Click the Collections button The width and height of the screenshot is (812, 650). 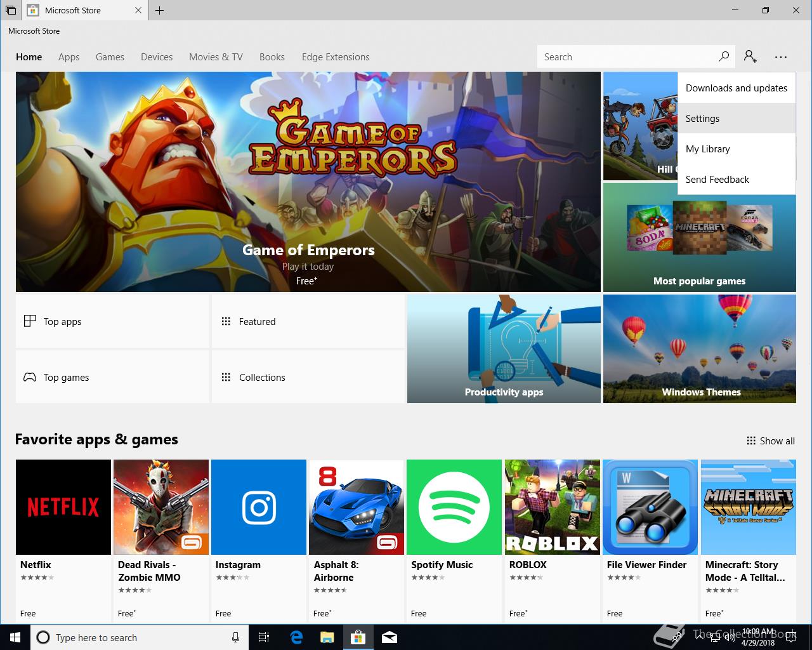pos(308,377)
